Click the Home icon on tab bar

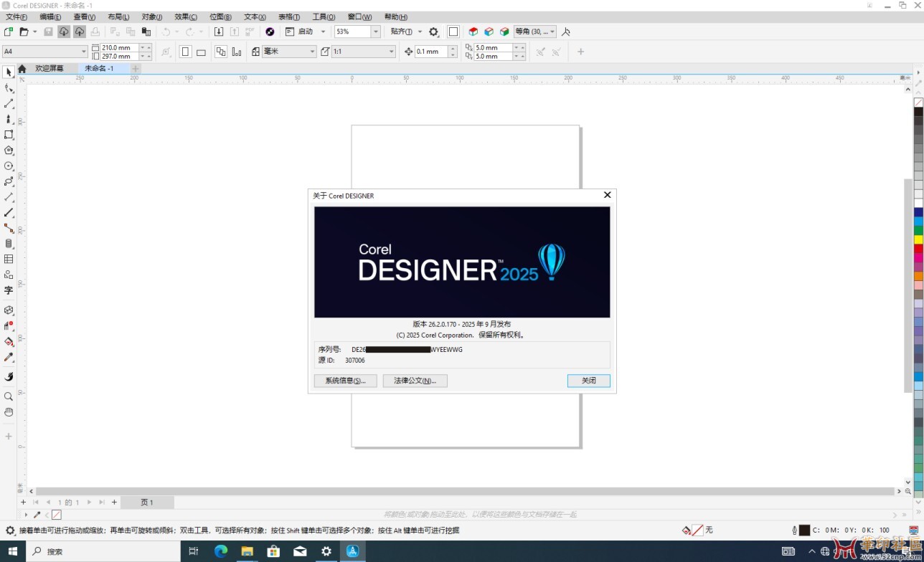[22, 69]
